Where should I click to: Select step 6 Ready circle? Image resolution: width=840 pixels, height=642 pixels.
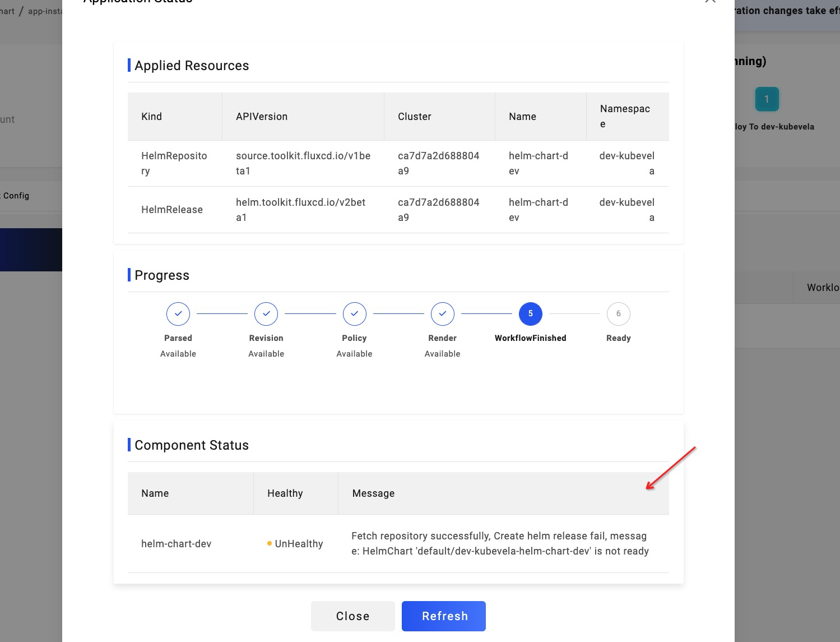coord(619,314)
